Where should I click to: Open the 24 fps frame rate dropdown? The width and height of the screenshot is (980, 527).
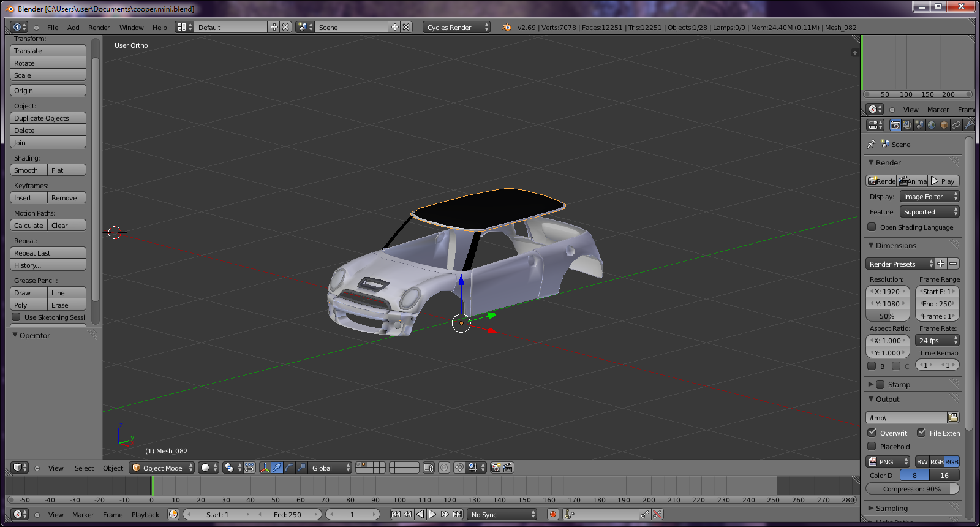pyautogui.click(x=937, y=340)
